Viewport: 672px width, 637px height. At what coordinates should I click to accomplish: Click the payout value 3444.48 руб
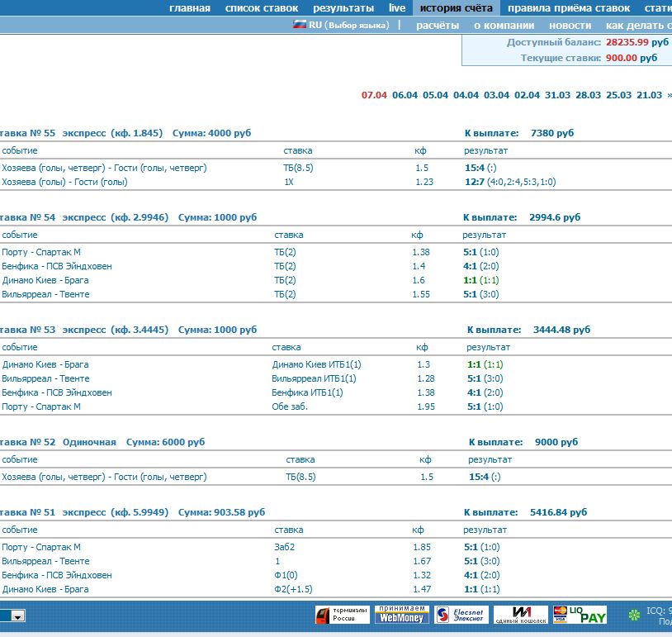pos(561,330)
